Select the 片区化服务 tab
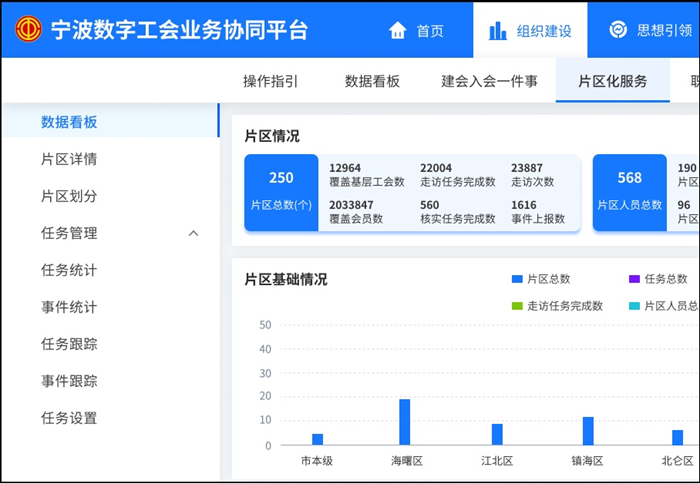The image size is (700, 484). [612, 82]
